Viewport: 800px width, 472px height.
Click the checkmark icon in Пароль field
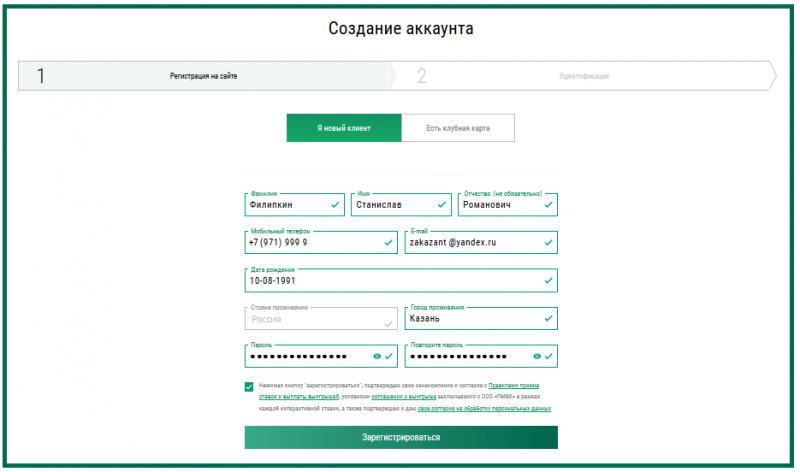[389, 357]
